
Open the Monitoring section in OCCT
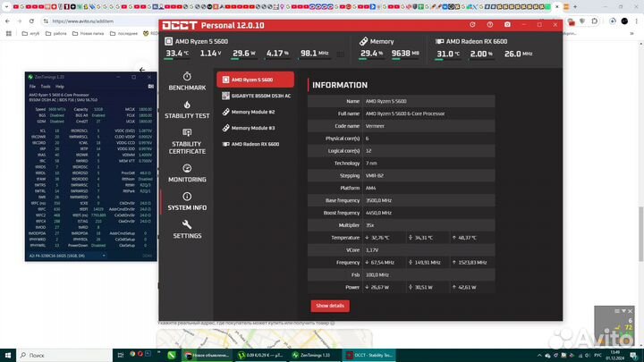[187, 173]
